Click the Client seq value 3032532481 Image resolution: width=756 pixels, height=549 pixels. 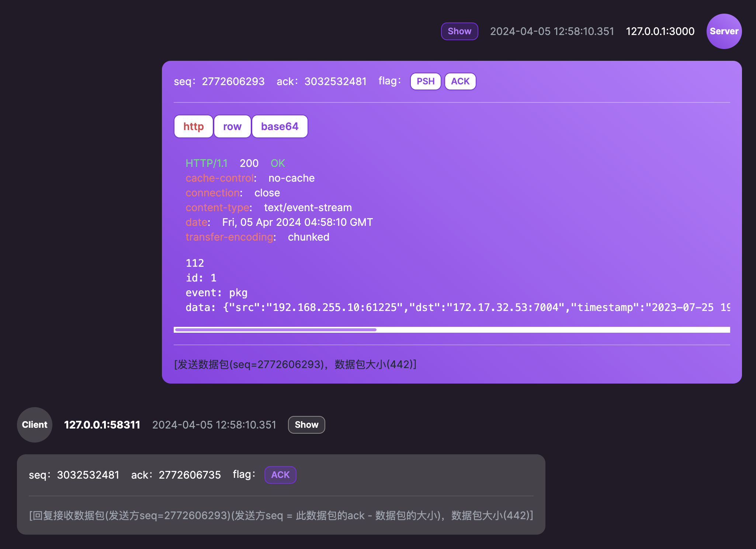[88, 475]
